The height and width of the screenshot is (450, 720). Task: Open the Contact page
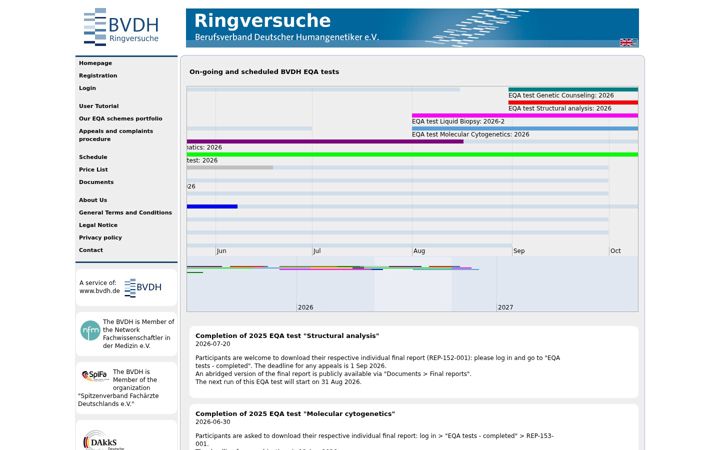click(x=91, y=250)
